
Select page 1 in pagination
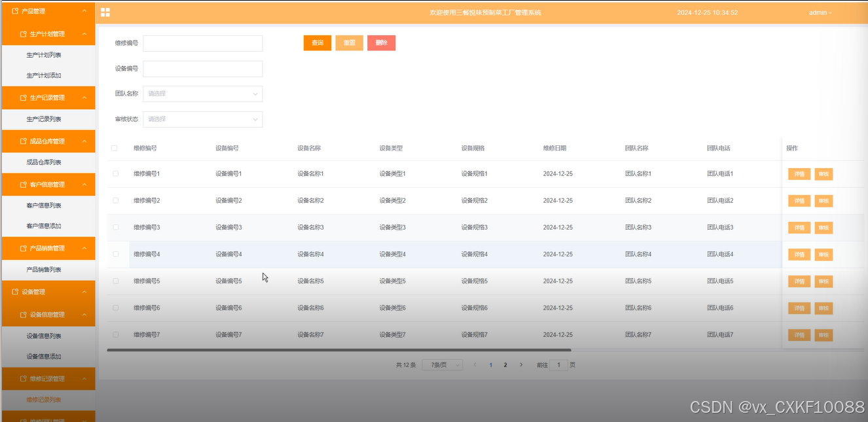click(x=491, y=365)
